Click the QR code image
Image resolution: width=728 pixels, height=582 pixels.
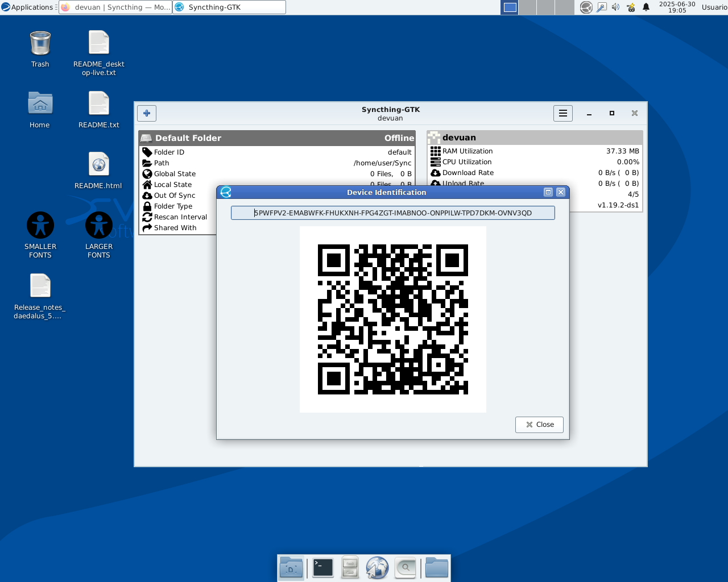pyautogui.click(x=392, y=319)
